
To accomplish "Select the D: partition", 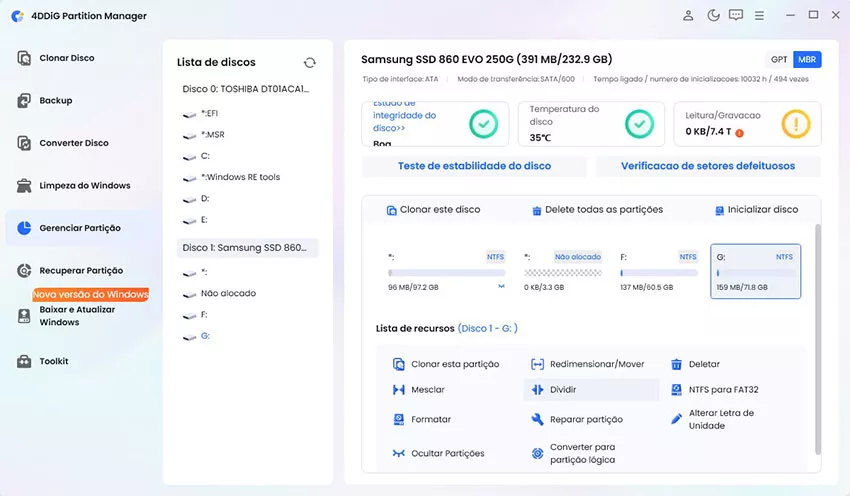I will click(x=205, y=198).
